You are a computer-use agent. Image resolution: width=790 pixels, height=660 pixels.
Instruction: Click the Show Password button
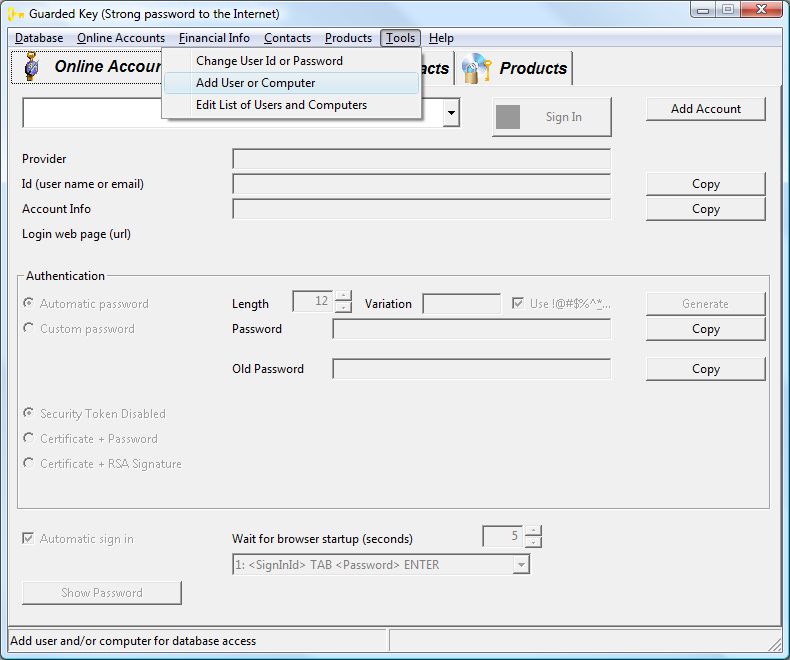[x=102, y=593]
